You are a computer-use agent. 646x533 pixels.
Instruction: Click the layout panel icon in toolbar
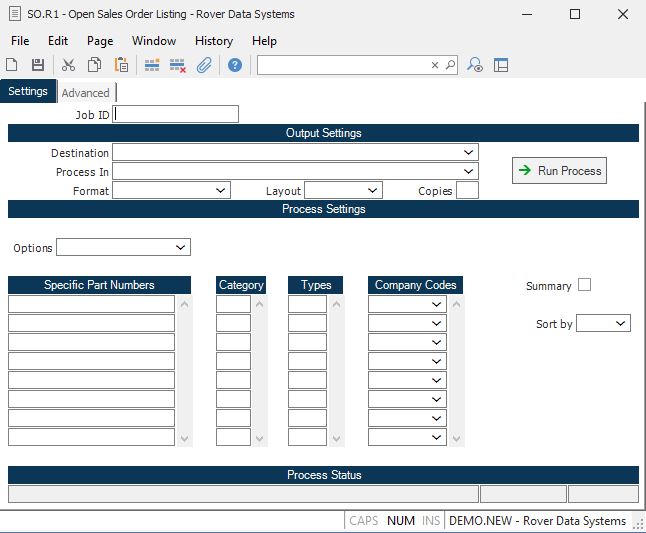tap(501, 65)
